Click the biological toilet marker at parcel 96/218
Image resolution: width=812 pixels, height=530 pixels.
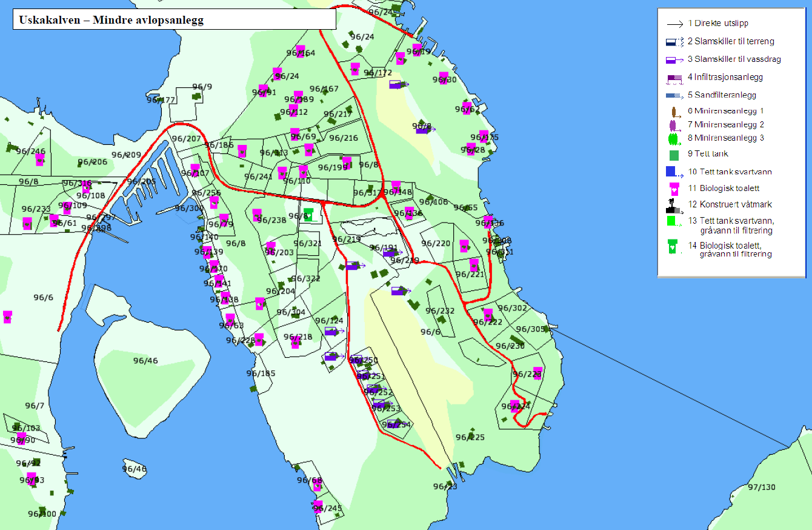pos(295,342)
